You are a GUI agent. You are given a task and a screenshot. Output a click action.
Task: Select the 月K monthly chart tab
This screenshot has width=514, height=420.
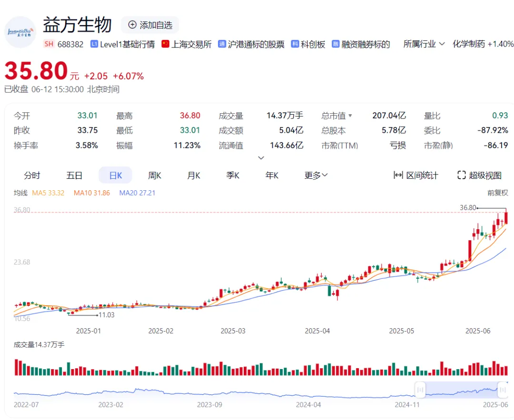pyautogui.click(x=194, y=176)
